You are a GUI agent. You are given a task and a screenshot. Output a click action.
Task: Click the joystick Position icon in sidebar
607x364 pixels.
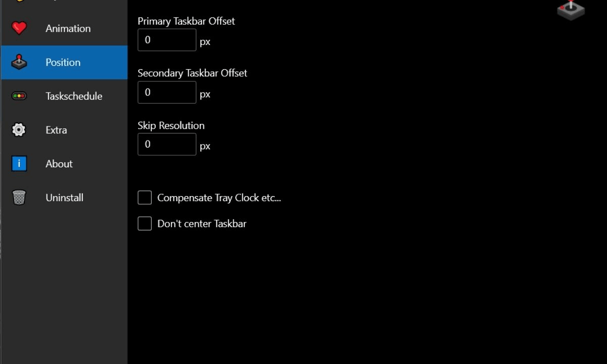coord(19,62)
